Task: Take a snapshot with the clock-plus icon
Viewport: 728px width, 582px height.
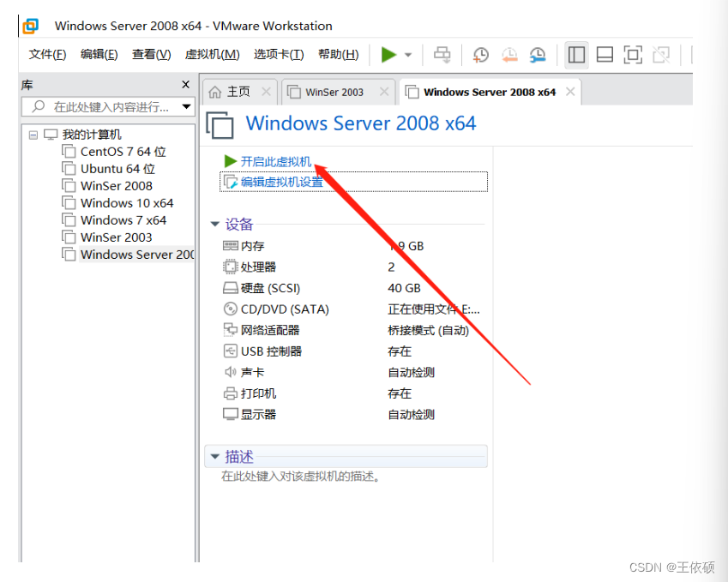Action: [x=480, y=55]
